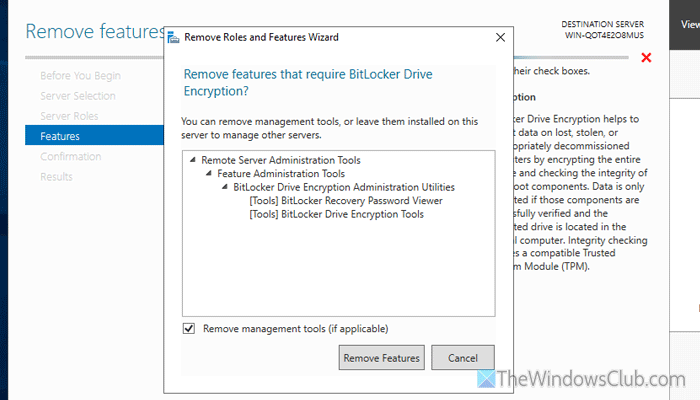Screen dimensions: 700x400
Task: Select [Tools] BitLocker Recovery Password Viewer
Action: coord(346,200)
